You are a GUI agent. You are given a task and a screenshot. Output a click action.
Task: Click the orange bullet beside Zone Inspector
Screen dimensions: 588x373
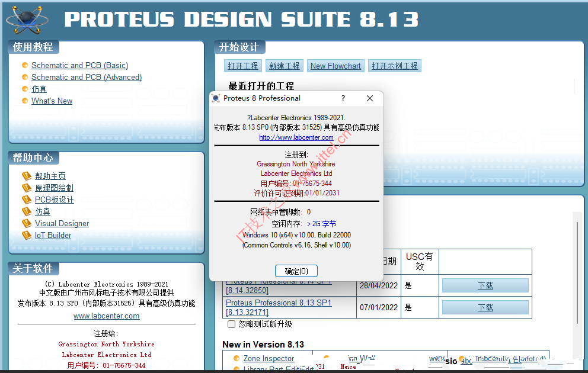coord(237,358)
